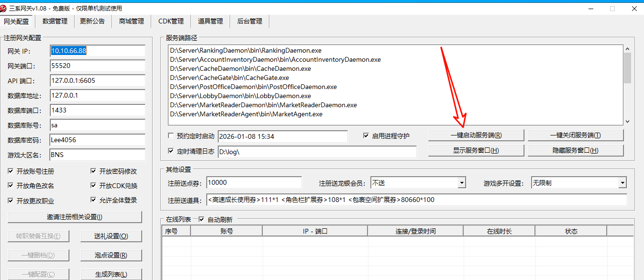644x280 pixels.
Task: Click the 网关 IP input field
Action: tap(98, 51)
